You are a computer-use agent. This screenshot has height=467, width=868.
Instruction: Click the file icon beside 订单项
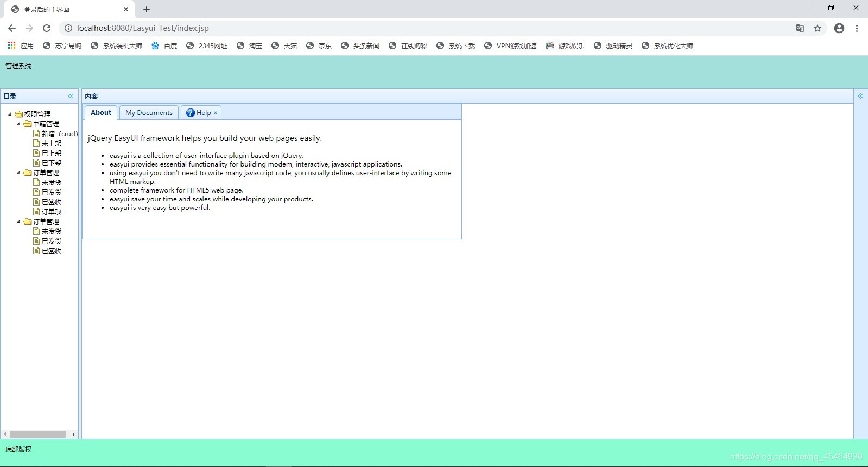tap(36, 212)
